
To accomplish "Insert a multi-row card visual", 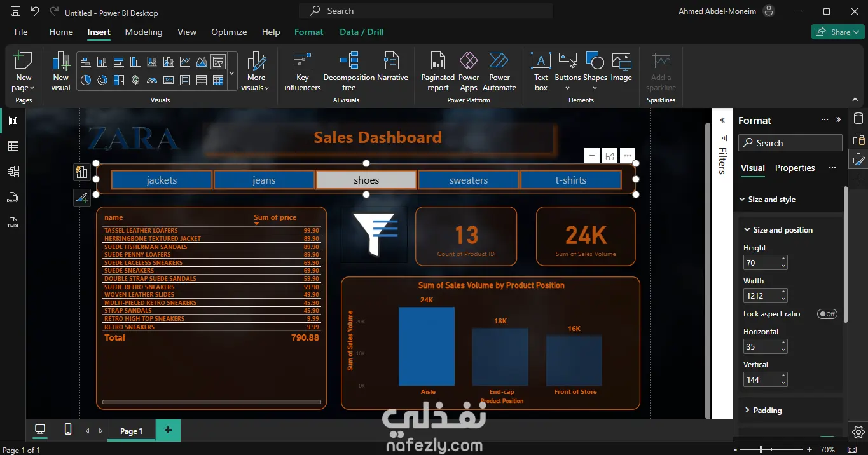I will pos(185,80).
